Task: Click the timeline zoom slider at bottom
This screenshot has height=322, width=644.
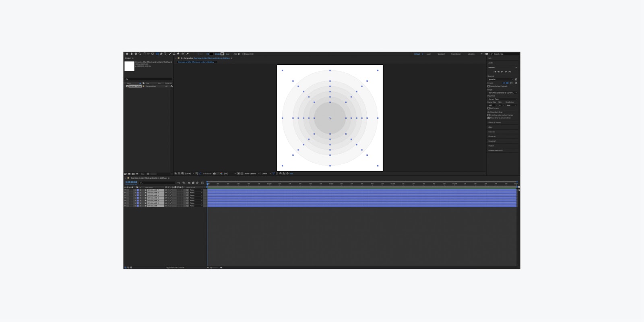Action: (x=215, y=267)
